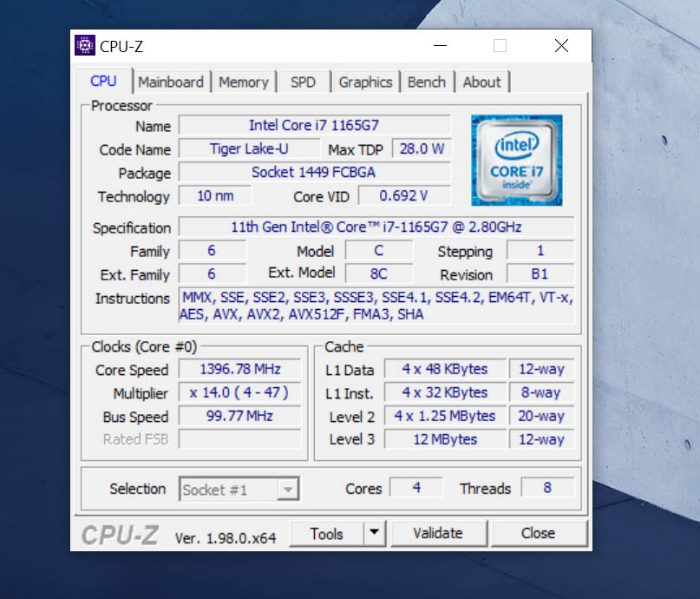Click the L1 Data associativity '12-way'
This screenshot has width=700, height=599.
(x=541, y=369)
